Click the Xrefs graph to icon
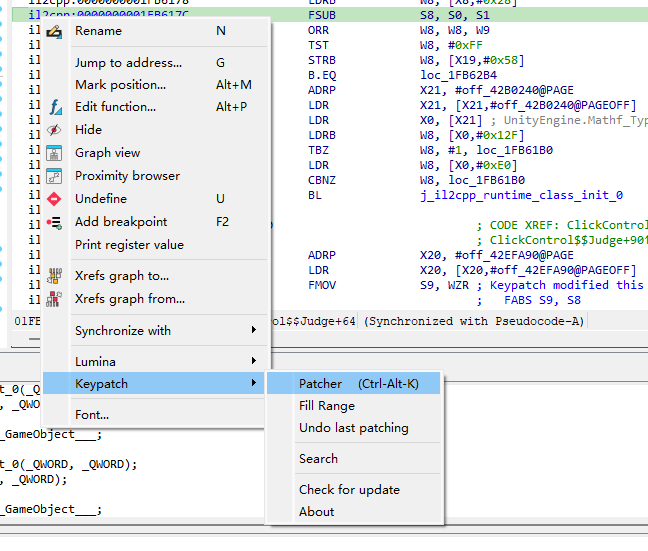The image size is (648, 551). (x=54, y=276)
